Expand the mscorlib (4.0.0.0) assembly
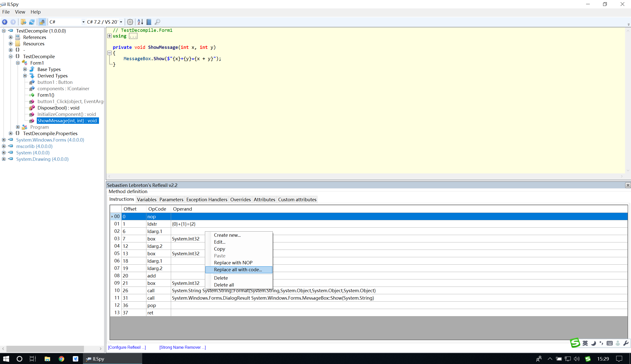 3,146
